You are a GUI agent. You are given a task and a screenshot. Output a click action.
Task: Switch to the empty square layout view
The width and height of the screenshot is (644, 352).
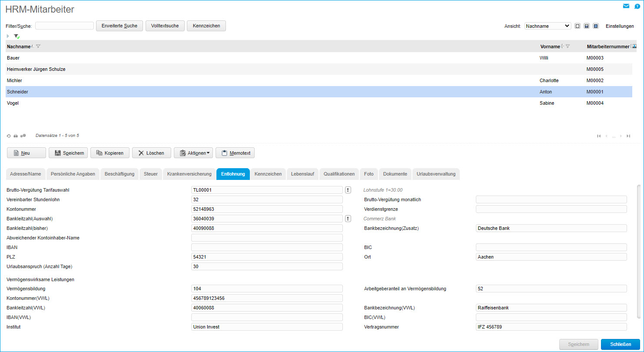point(578,26)
